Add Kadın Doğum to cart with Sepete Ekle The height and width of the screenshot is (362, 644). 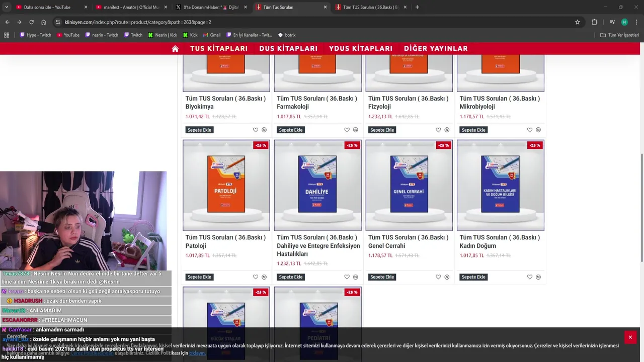[473, 277]
